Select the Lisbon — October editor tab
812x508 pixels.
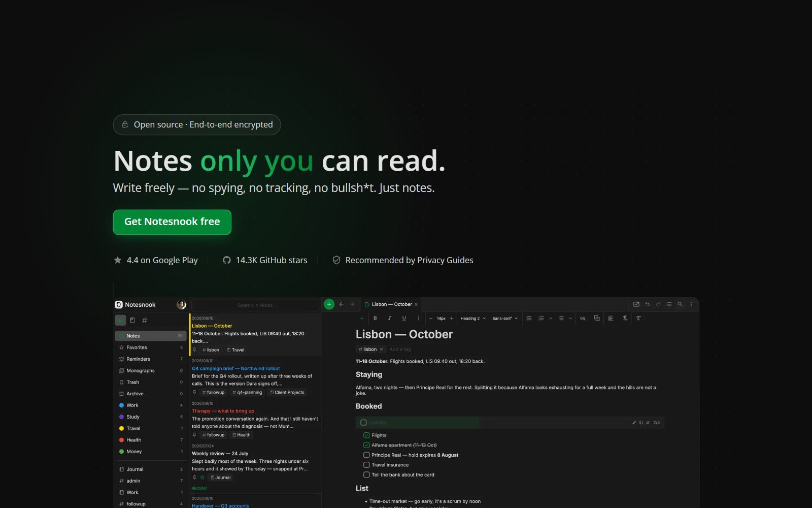click(x=391, y=304)
